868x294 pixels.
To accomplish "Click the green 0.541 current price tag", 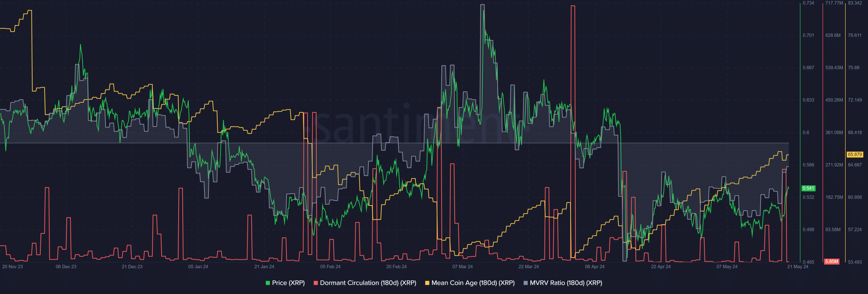I will [808, 188].
